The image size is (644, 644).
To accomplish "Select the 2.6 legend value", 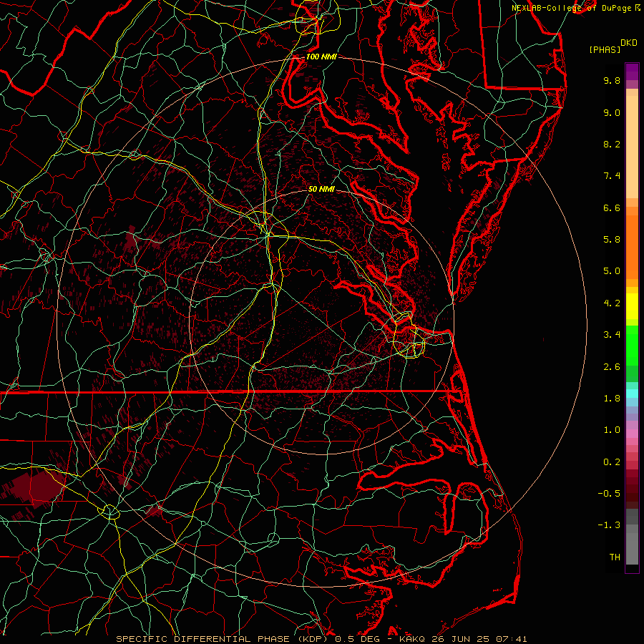I will point(612,367).
